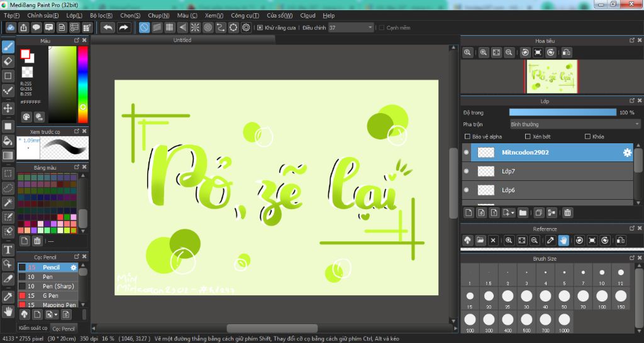The height and width of the screenshot is (343, 644).
Task: Select Mapping Pen brush
Action: click(x=48, y=305)
